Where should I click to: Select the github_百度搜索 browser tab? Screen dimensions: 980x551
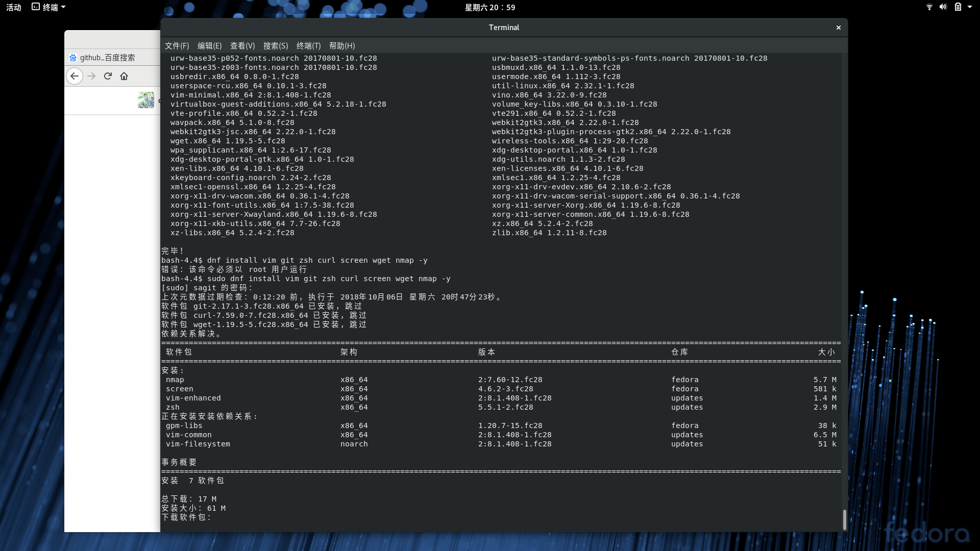[x=107, y=58]
